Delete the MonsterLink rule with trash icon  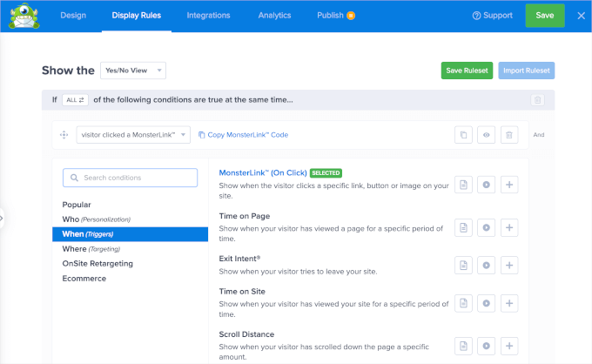(x=509, y=135)
